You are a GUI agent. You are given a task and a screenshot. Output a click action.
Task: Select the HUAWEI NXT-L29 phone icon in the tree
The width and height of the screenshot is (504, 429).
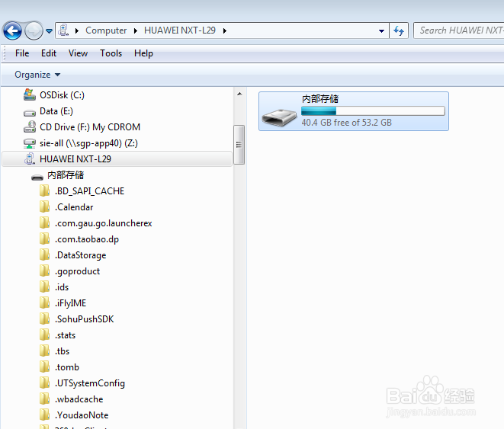pos(30,159)
